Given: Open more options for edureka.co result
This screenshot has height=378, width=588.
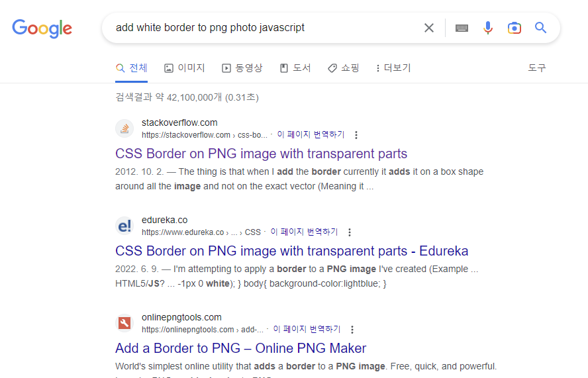Looking at the screenshot, I should pyautogui.click(x=350, y=232).
